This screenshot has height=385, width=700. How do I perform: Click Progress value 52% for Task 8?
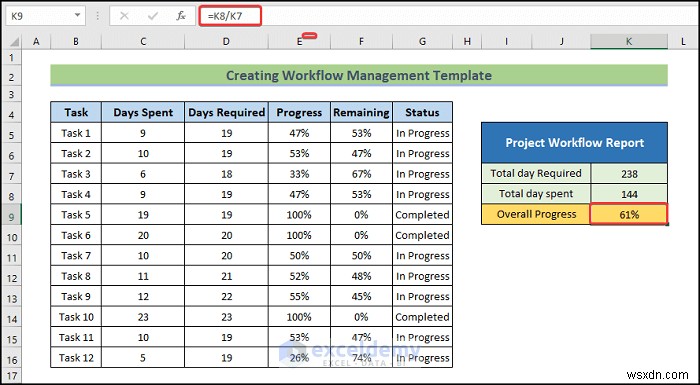coord(299,276)
